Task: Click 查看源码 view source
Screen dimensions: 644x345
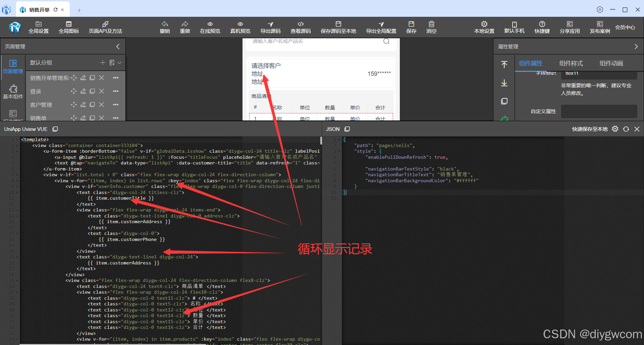Action: (301, 27)
